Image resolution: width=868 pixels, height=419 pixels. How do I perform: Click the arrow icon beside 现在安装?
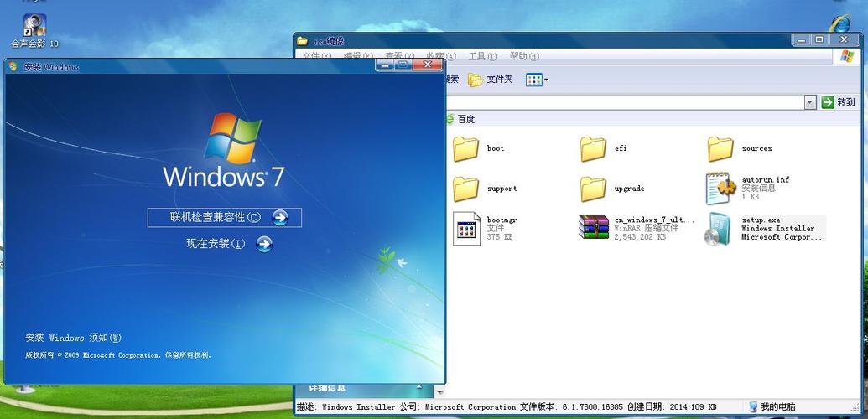pyautogui.click(x=265, y=244)
